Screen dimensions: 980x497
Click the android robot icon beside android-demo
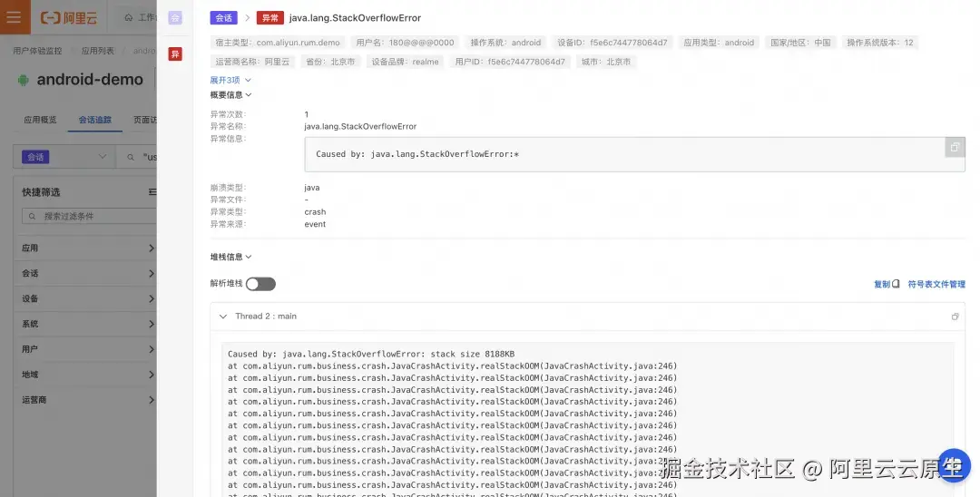23,80
